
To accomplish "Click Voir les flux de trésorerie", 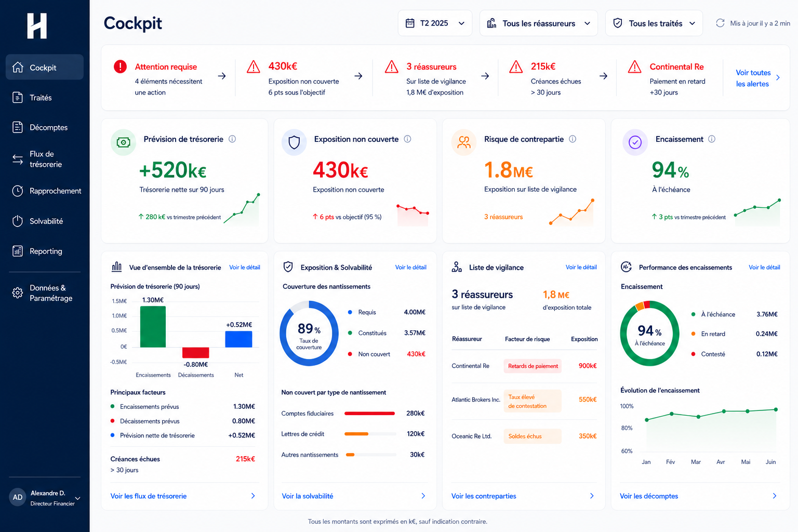I will coord(148,496).
